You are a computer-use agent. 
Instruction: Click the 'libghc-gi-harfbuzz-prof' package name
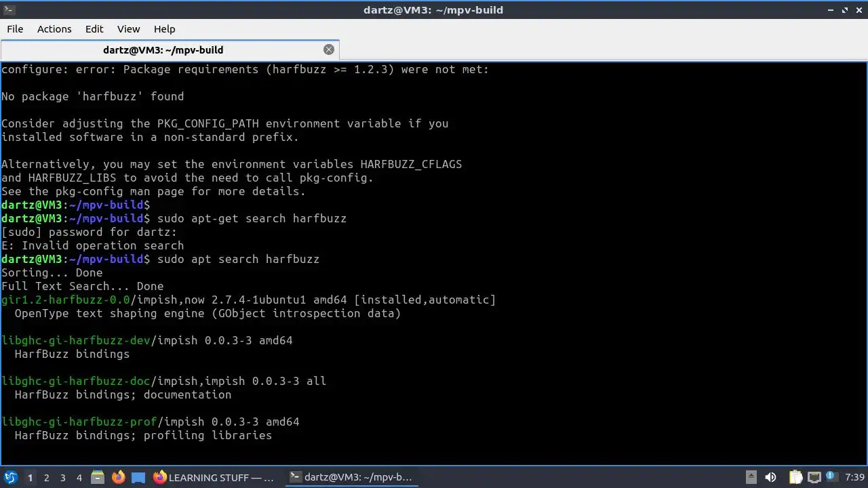click(x=79, y=422)
